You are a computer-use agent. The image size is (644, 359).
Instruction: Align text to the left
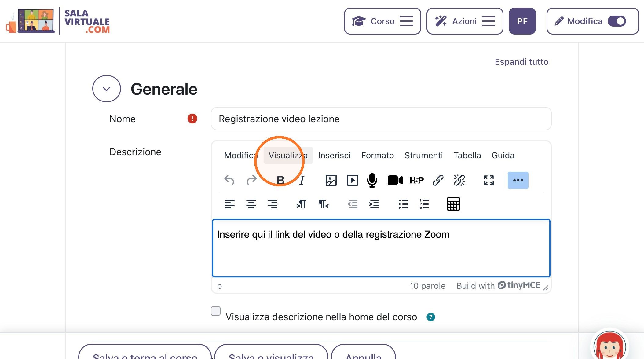230,204
